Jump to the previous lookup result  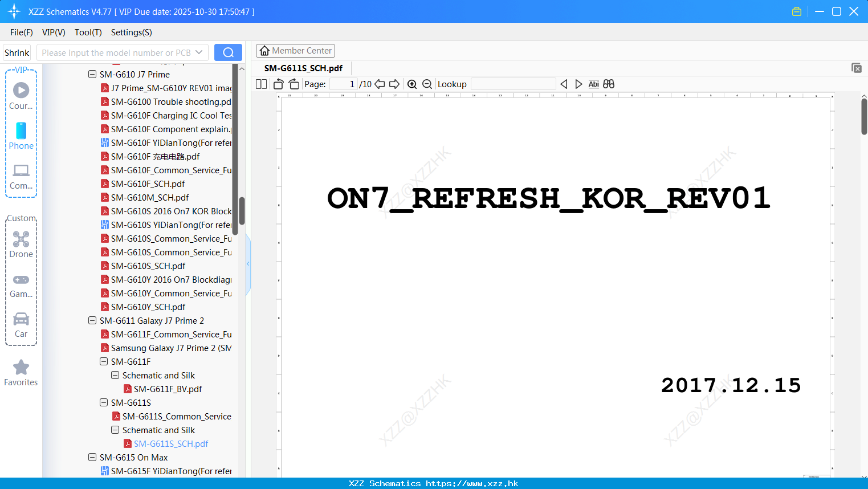564,84
